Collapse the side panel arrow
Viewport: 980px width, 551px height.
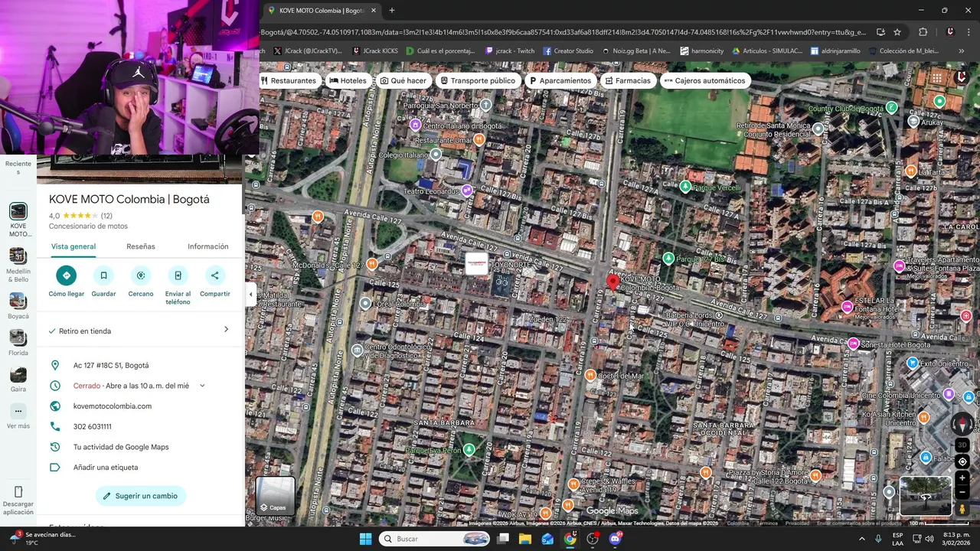250,294
